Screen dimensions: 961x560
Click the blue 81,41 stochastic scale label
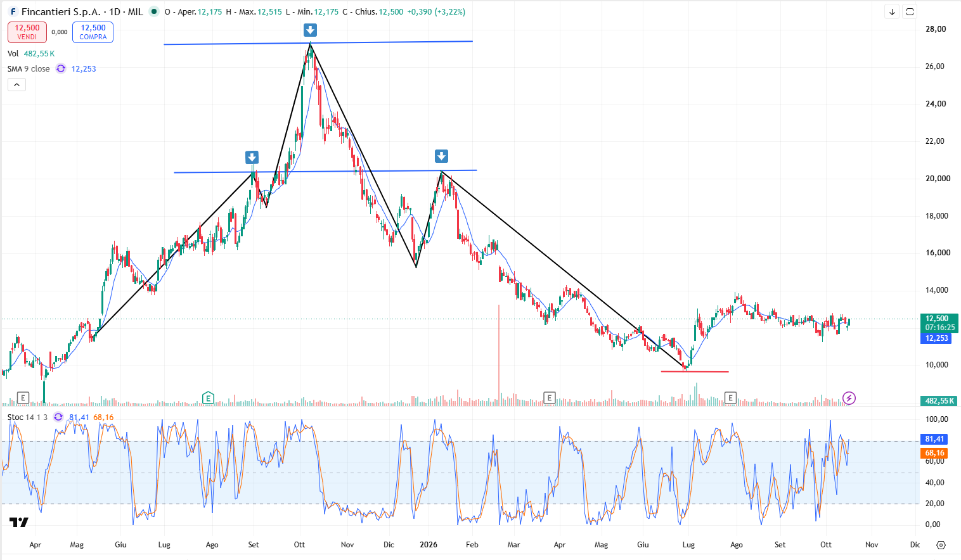tap(934, 438)
